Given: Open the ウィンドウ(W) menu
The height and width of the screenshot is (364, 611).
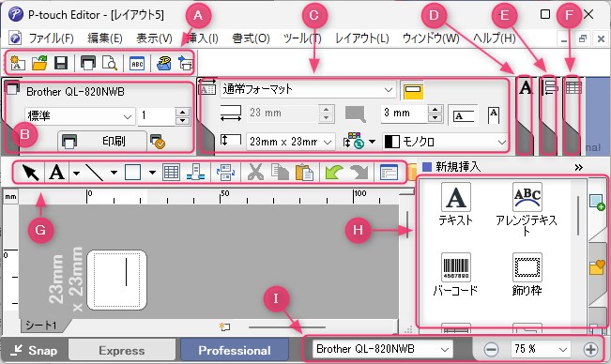Looking at the screenshot, I should [431, 38].
